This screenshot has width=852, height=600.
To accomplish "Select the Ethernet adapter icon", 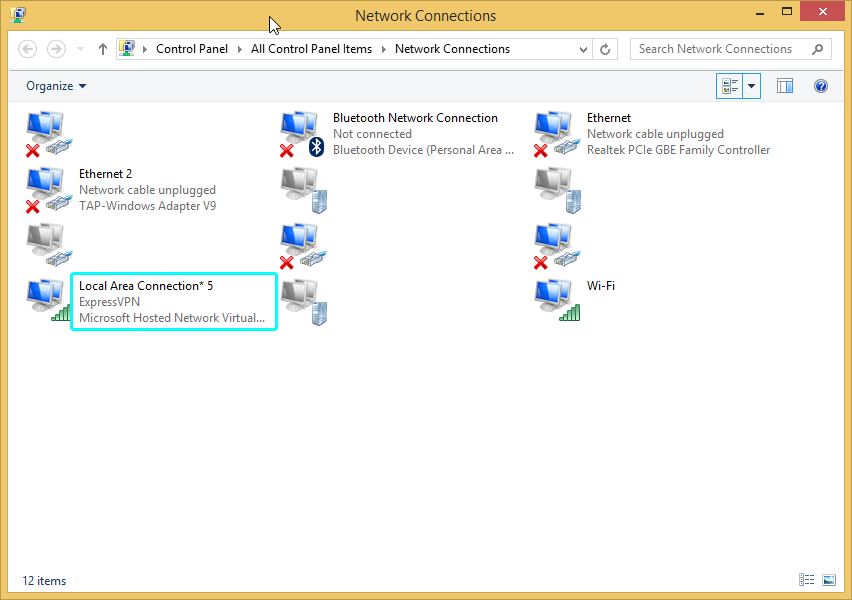I will coord(556,134).
